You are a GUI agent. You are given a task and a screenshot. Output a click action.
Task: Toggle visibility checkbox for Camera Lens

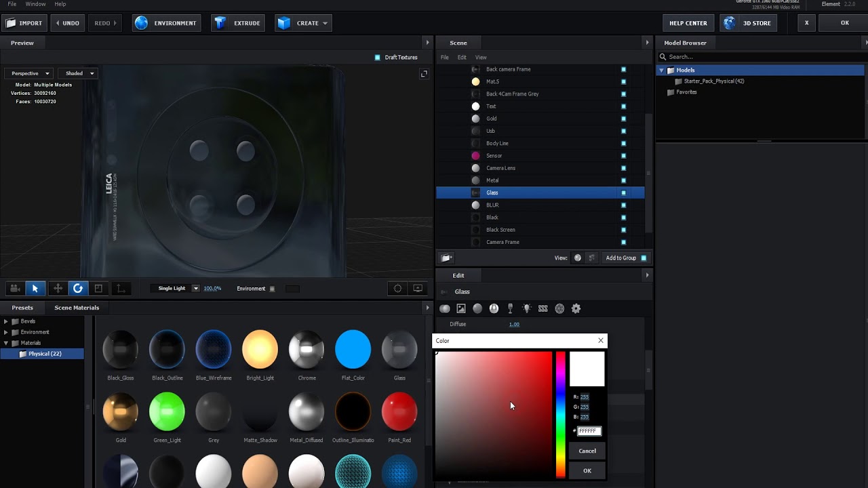623,168
